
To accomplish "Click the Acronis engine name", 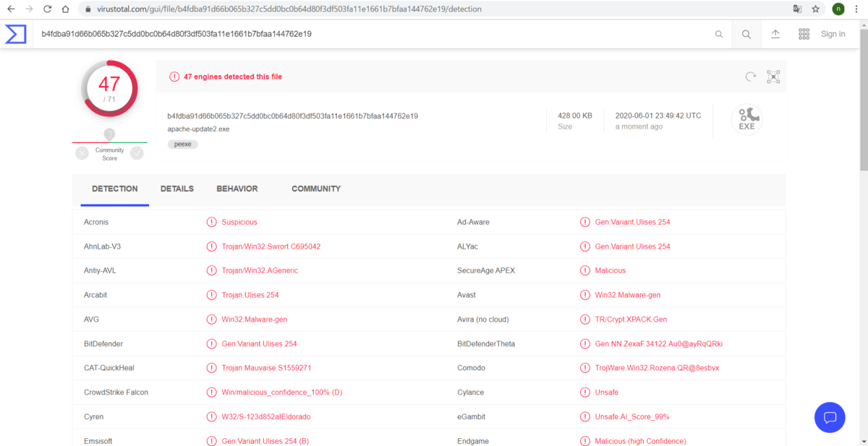I will click(x=96, y=222).
